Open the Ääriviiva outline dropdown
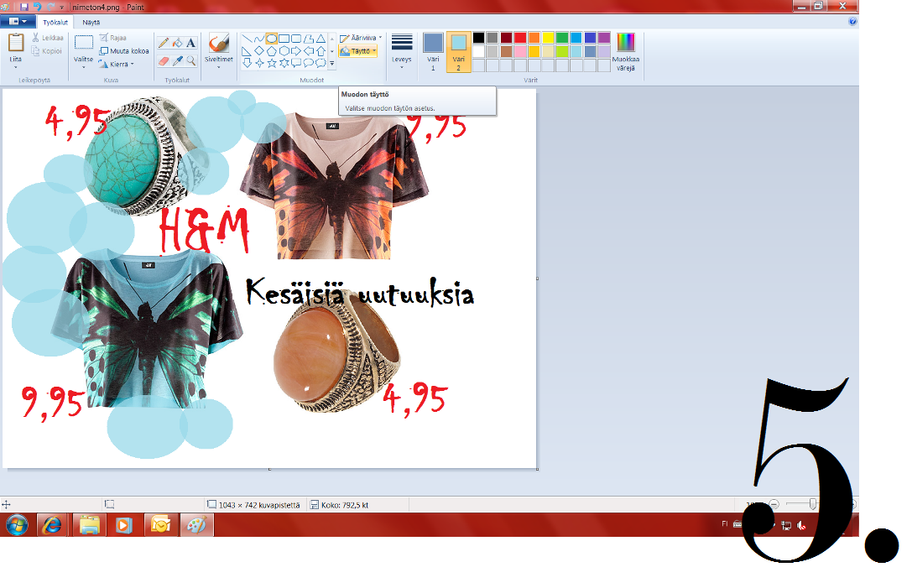 pos(362,38)
